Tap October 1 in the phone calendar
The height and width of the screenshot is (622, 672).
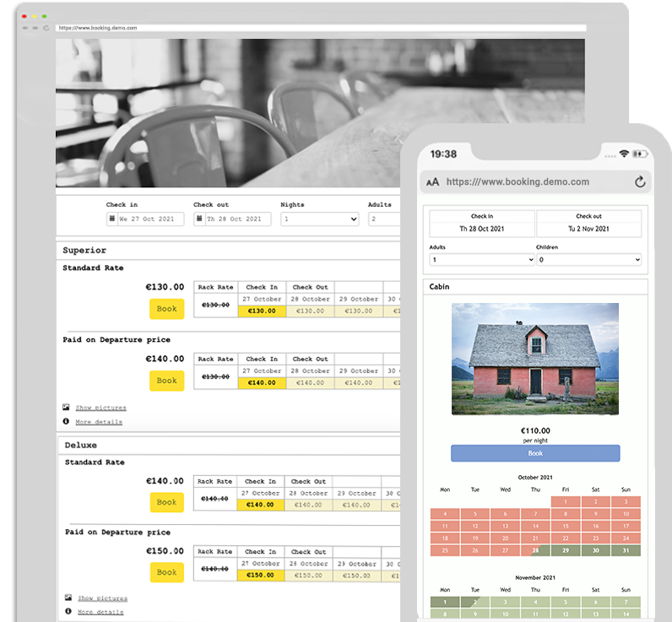click(566, 501)
